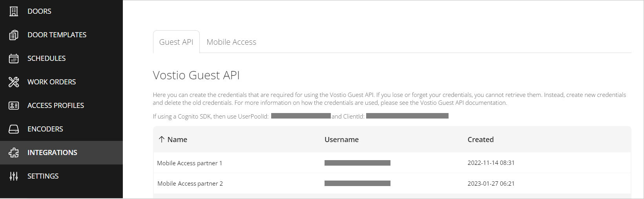Click the Integrations puzzle piece icon

14,153
